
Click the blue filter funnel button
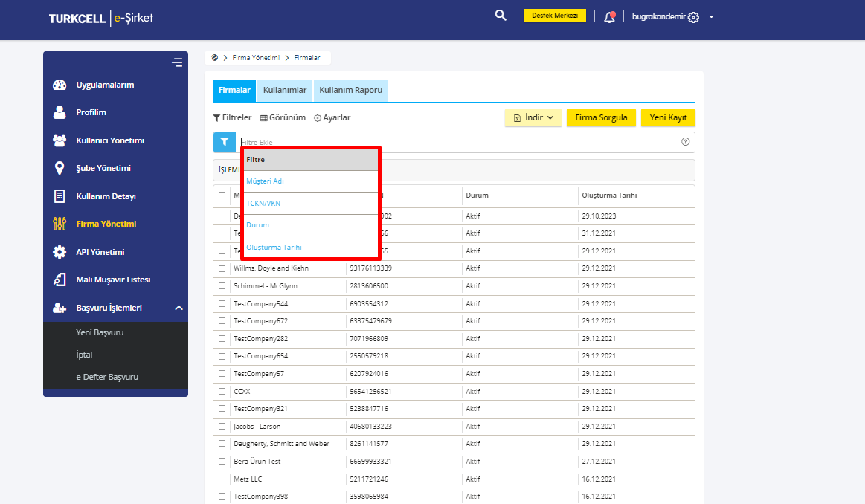(x=225, y=142)
